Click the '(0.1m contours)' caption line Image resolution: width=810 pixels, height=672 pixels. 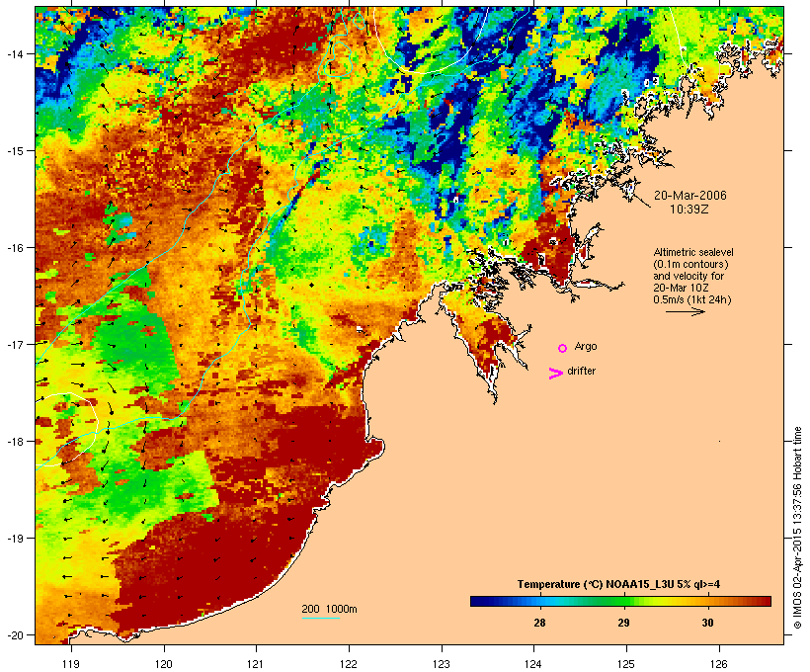691,264
